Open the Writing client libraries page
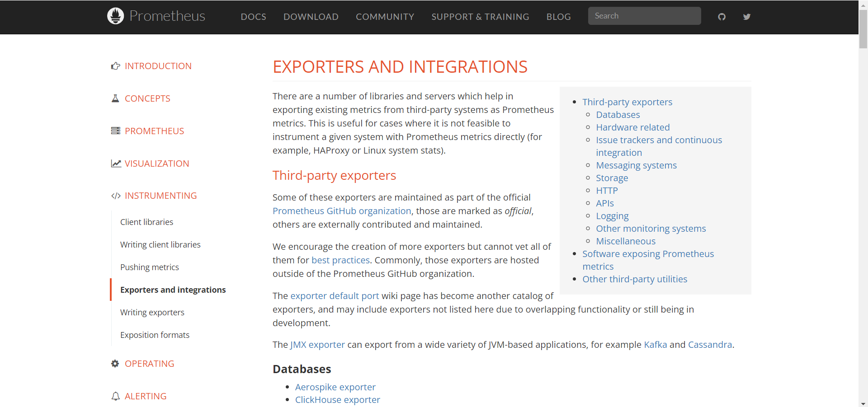Screen dimensions: 868x407 point(160,244)
